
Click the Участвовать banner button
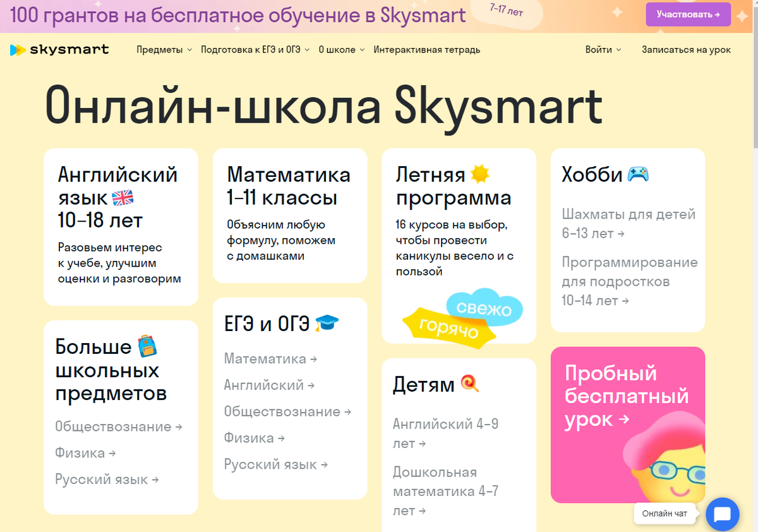688,14
